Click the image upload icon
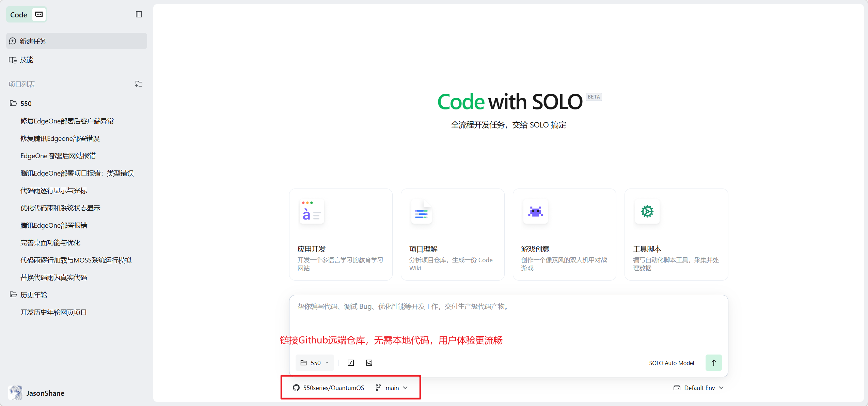The image size is (868, 406). point(369,363)
